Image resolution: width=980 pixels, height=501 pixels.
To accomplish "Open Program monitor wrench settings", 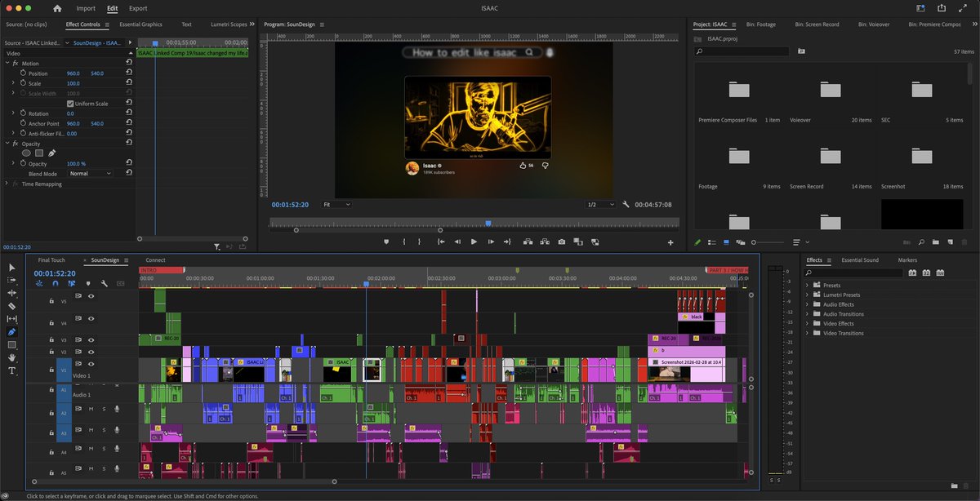I will pyautogui.click(x=626, y=205).
